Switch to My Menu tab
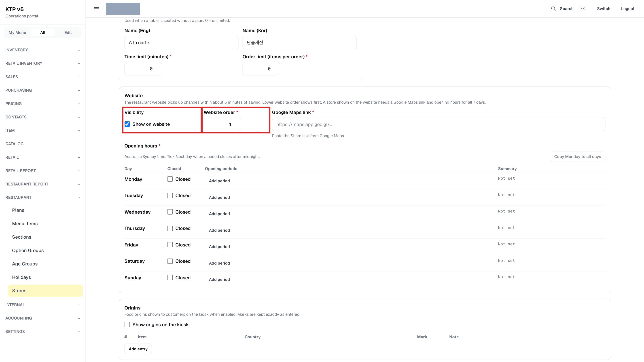 (x=17, y=32)
